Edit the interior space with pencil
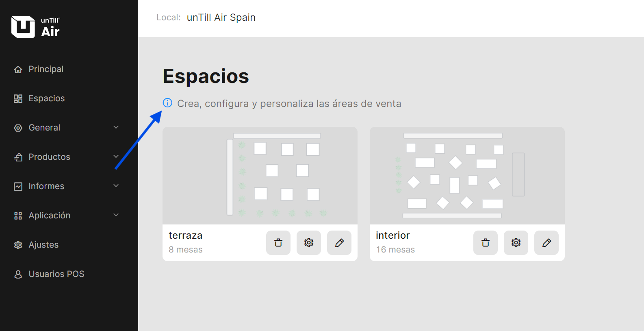Viewport: 644px width, 331px height. click(546, 243)
